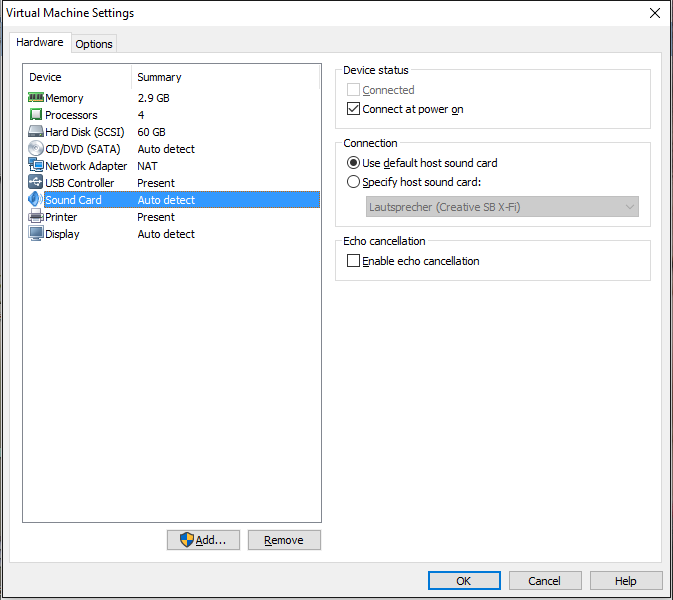The image size is (673, 600).
Task: Click the processors summary value 4
Action: point(141,115)
